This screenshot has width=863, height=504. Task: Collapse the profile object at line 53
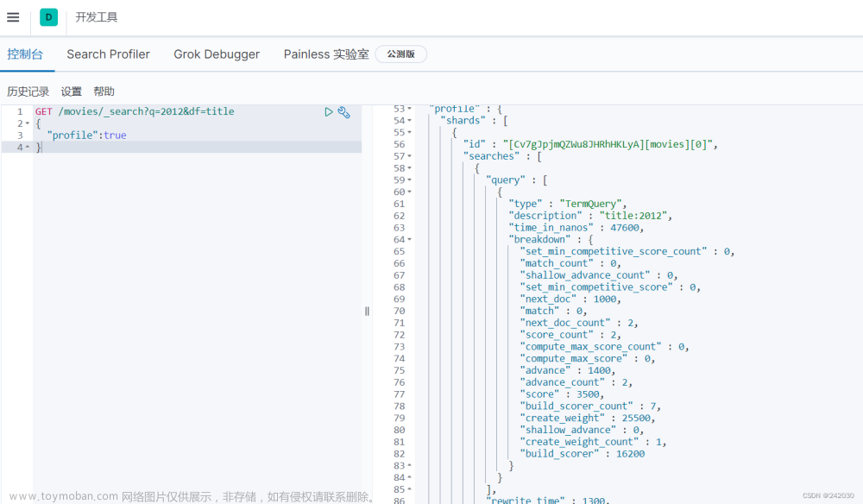[409, 109]
